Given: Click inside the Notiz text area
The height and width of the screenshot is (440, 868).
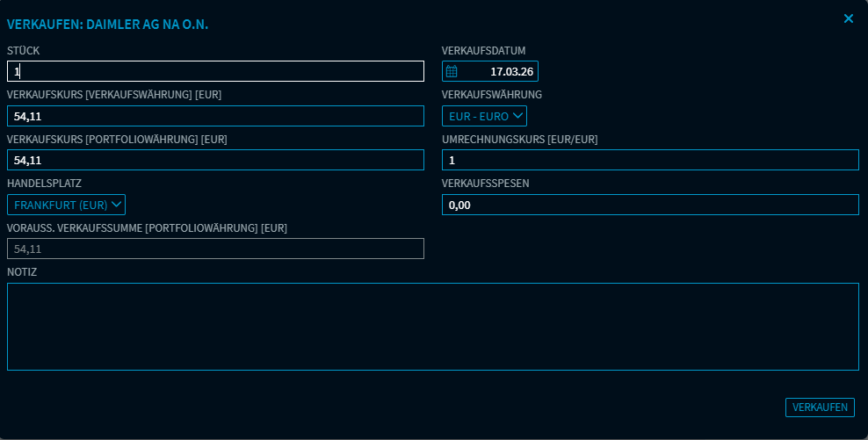Looking at the screenshot, I should [432, 327].
